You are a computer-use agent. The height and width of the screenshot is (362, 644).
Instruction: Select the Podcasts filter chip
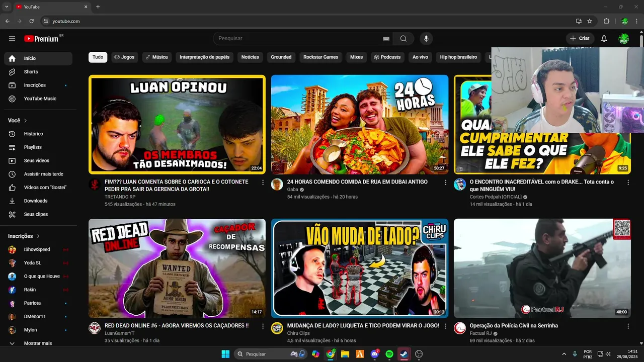[x=387, y=57]
